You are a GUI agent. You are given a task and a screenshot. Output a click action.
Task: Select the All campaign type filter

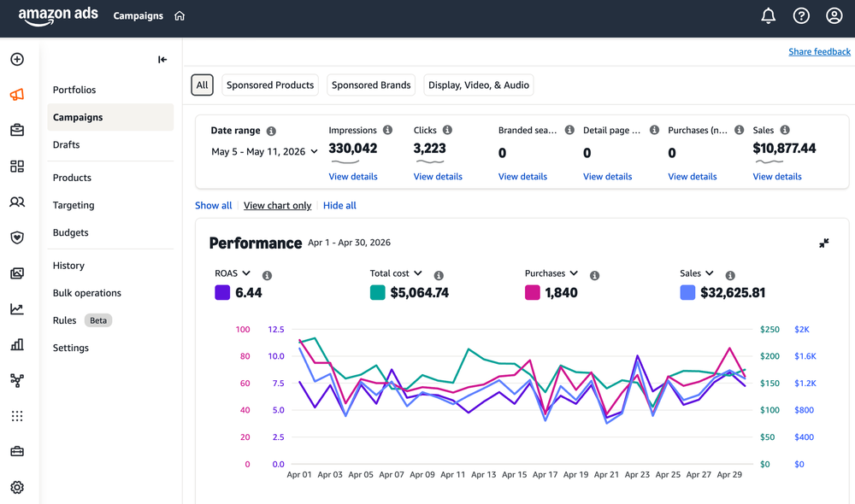point(203,85)
